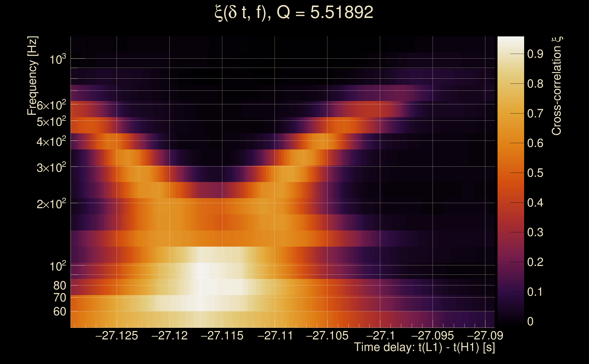Click the 5×10² frequency tick label
Image resolution: width=589 pixels, height=364 pixels.
(51, 121)
